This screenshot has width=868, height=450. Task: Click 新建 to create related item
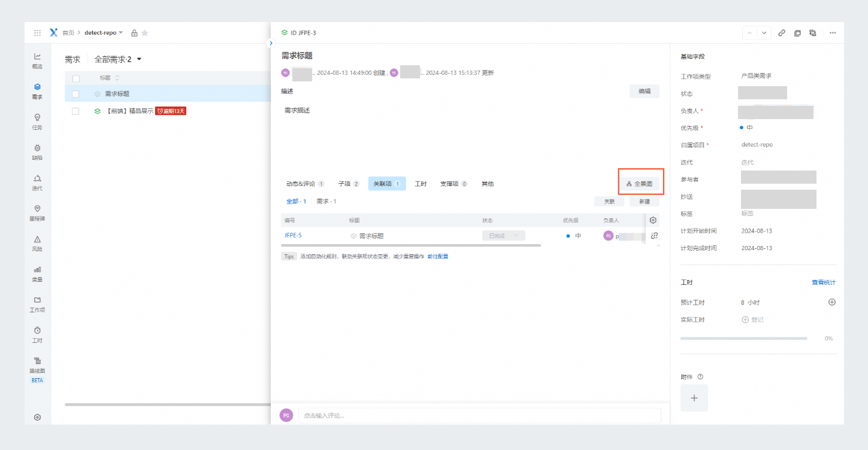645,202
